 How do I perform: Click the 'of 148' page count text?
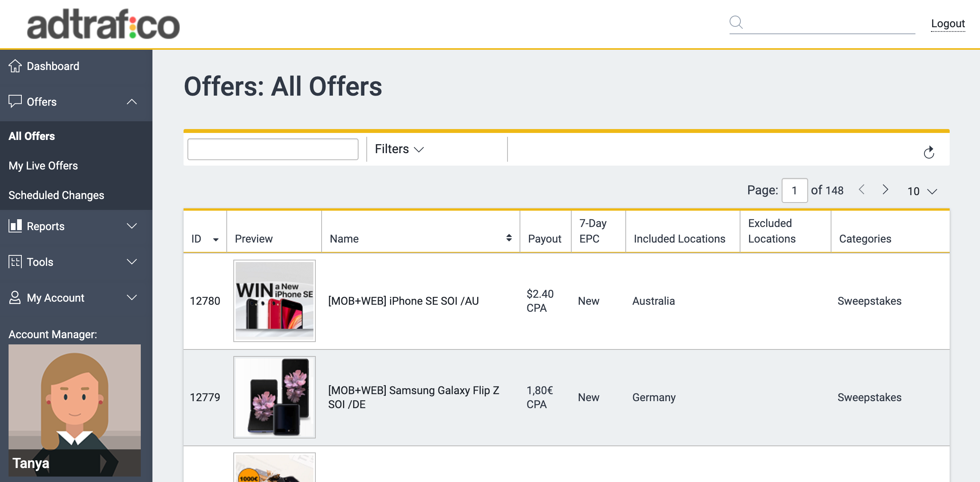[x=827, y=190]
